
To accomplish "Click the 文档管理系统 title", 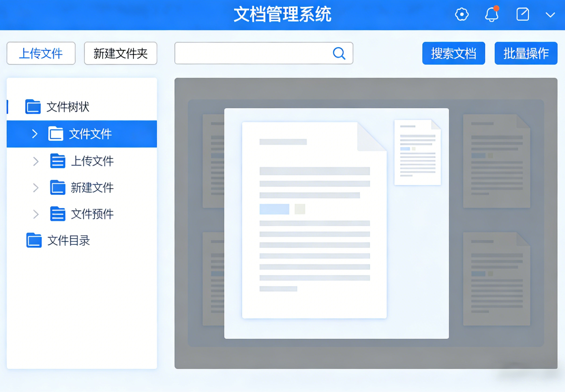I will click(283, 15).
